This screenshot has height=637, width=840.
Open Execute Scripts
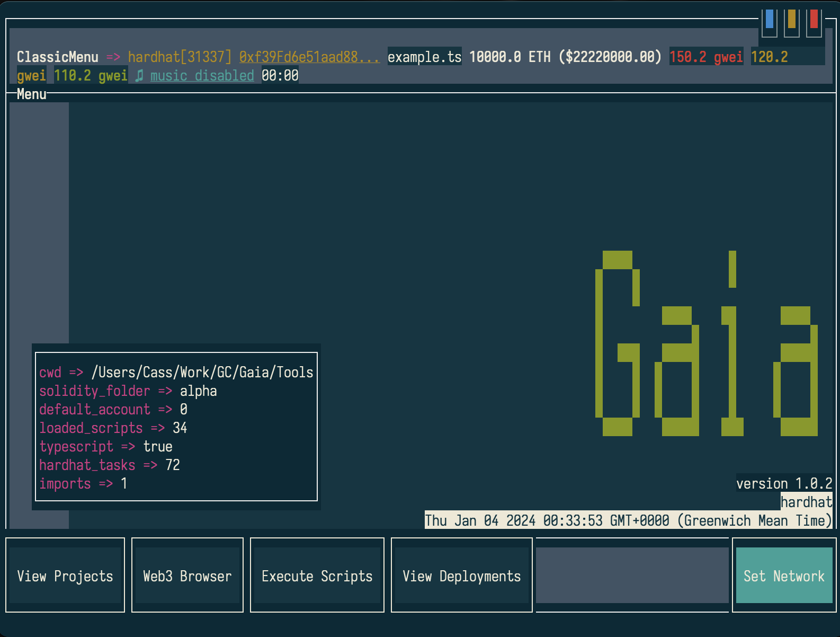coord(317,576)
